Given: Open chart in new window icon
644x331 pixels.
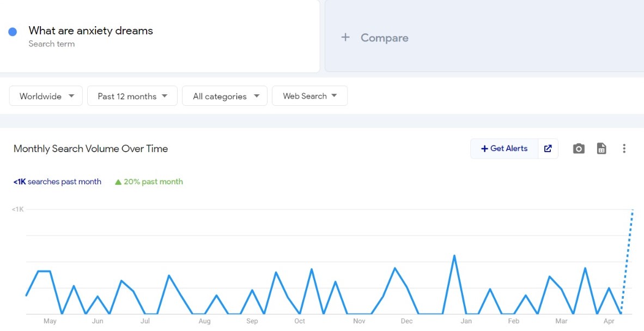Looking at the screenshot, I should pyautogui.click(x=548, y=149).
